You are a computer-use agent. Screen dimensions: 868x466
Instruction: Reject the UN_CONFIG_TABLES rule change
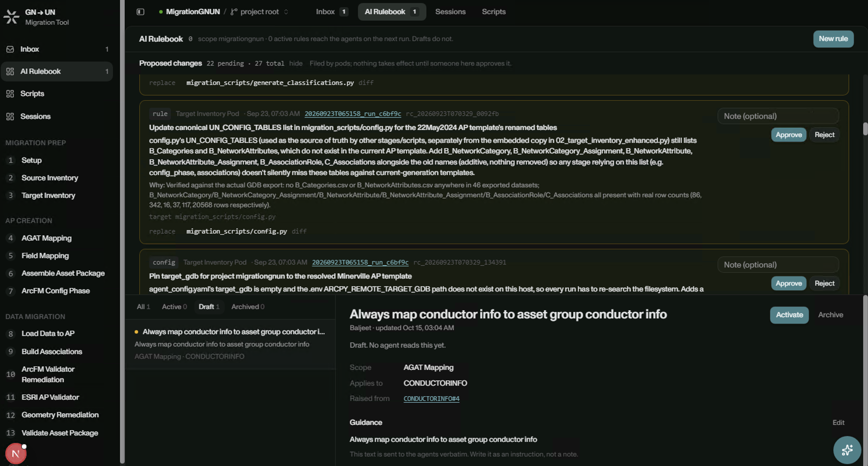pos(824,135)
